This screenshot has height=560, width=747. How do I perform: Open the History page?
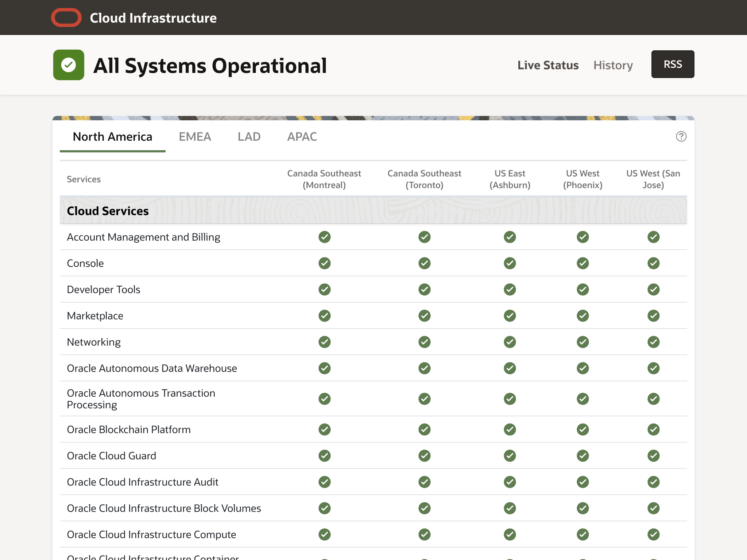(613, 65)
